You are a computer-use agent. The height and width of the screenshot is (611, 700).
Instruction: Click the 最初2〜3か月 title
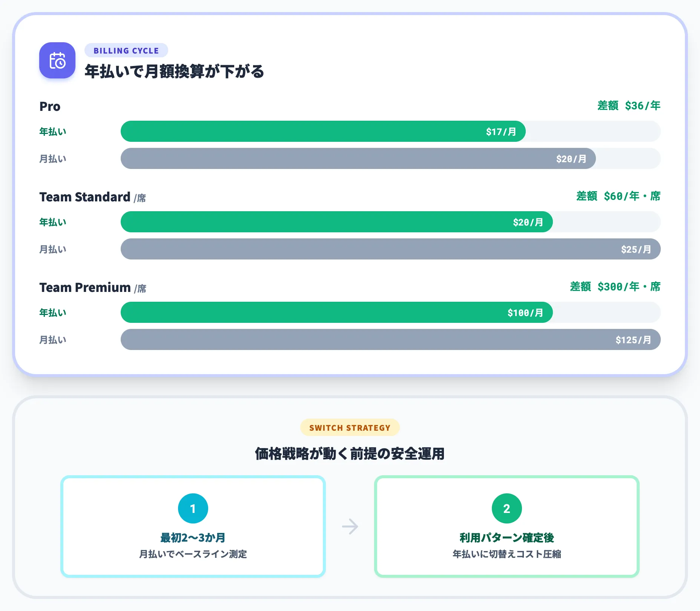pyautogui.click(x=193, y=537)
